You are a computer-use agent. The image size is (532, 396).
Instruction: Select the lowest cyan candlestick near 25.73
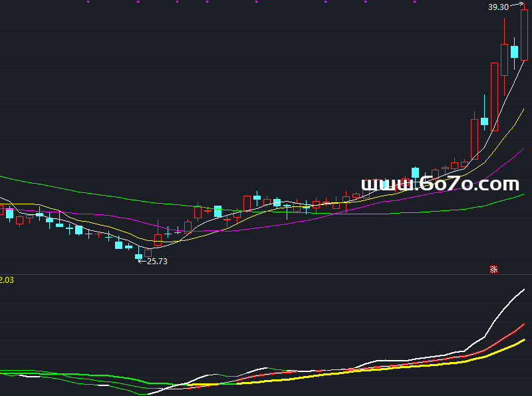click(x=139, y=256)
